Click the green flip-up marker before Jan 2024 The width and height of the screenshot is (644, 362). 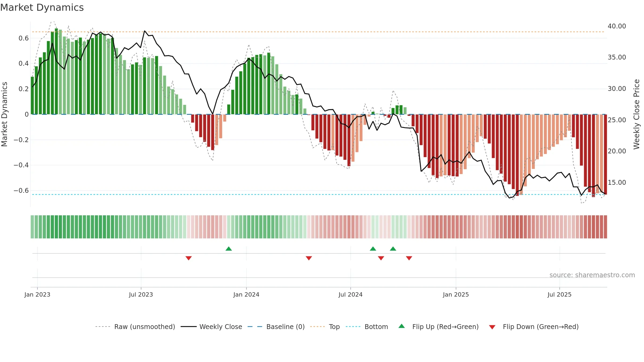229,249
